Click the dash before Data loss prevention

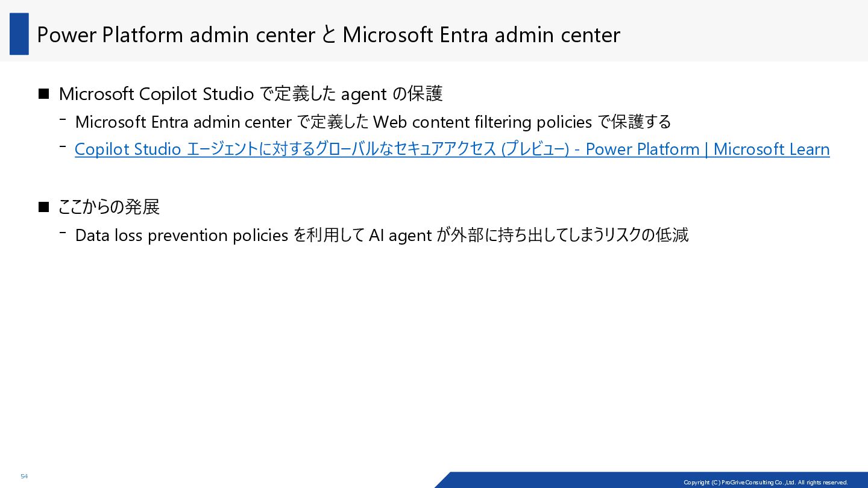(63, 232)
